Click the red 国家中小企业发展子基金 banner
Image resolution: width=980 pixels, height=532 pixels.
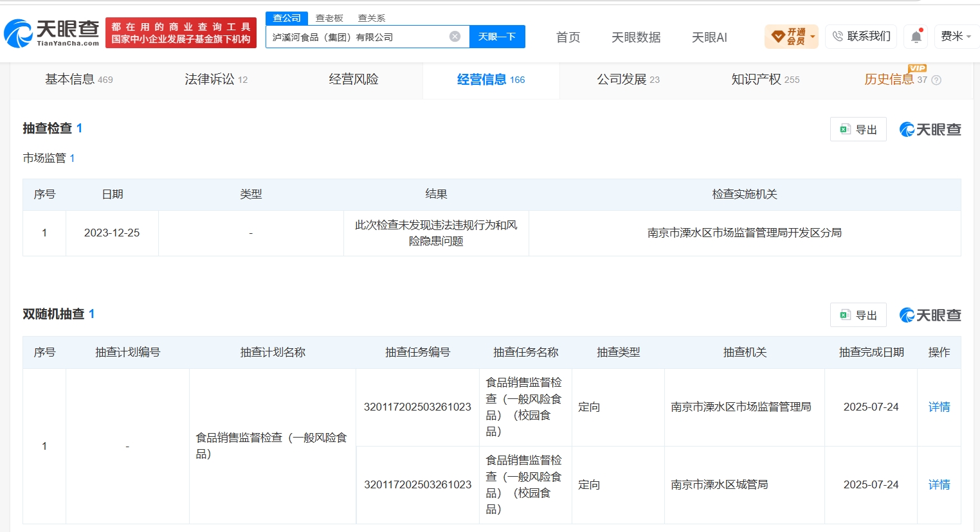[181, 33]
